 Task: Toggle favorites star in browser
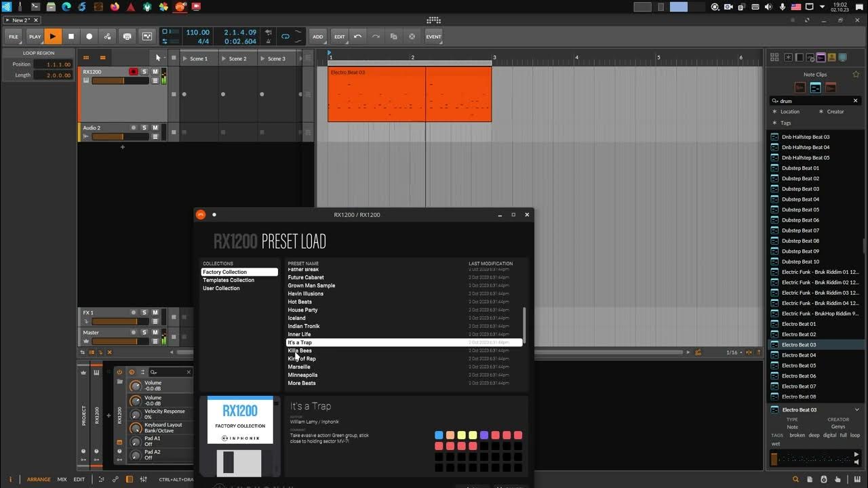(x=856, y=74)
